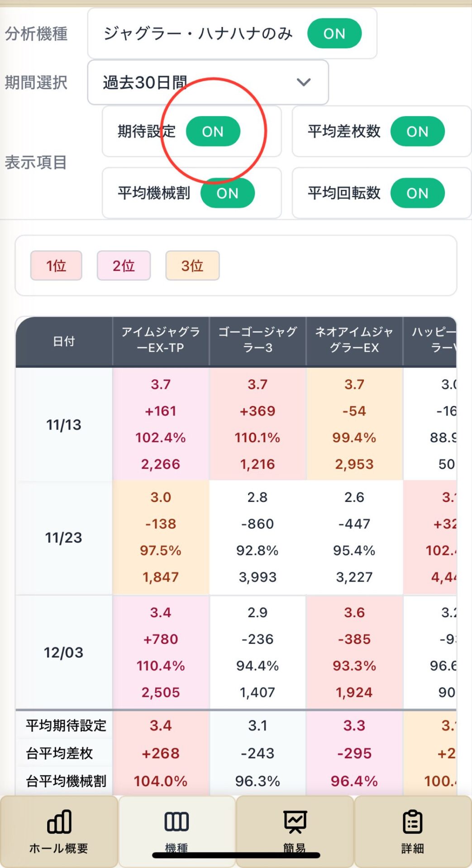Click the 簡易 presentation chart icon

coord(295,821)
